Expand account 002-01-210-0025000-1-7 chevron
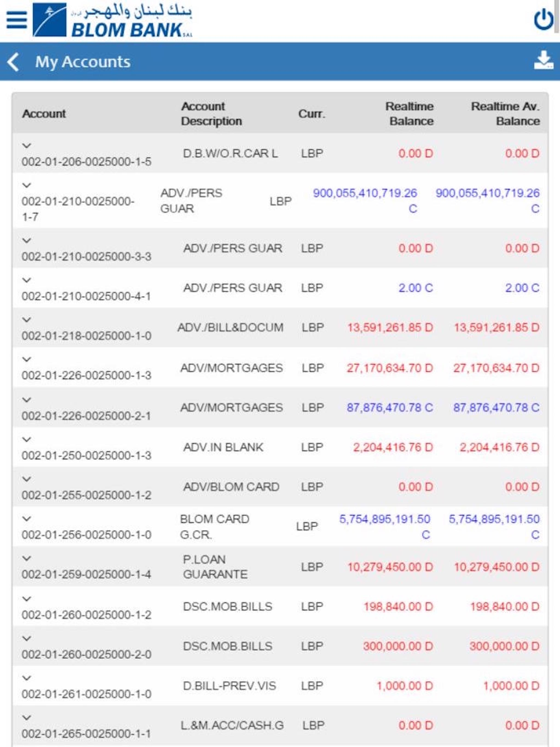 [27, 185]
